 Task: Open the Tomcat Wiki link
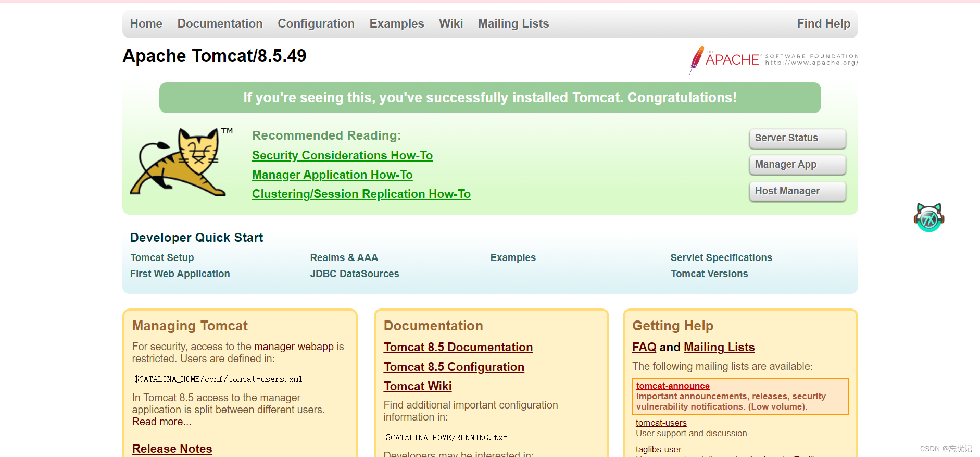[418, 386]
